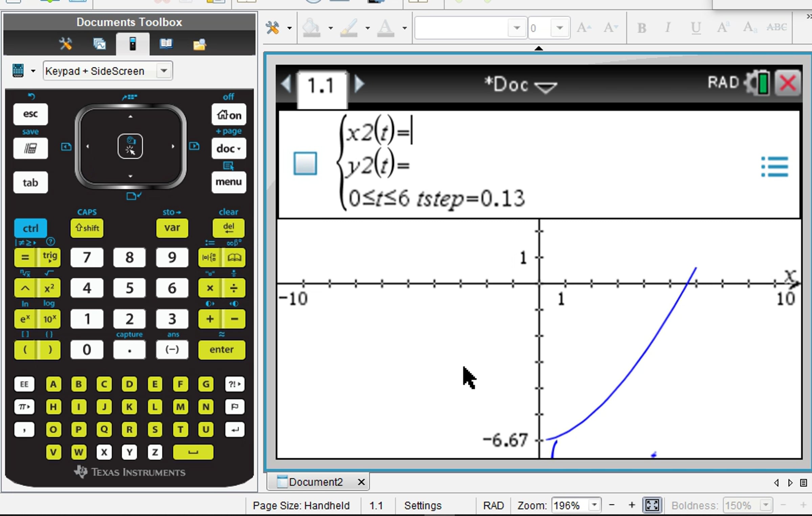Toggle the shift key on keypad

87,228
